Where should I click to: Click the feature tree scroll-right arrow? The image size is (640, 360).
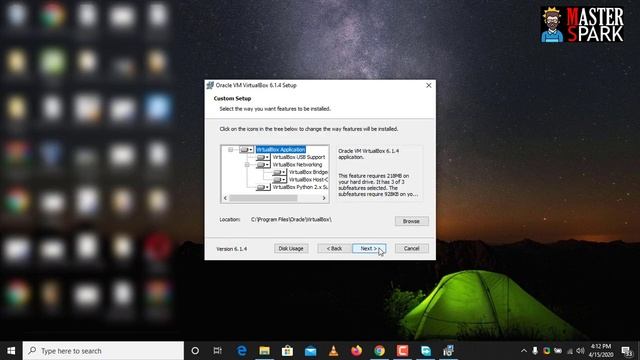(x=324, y=198)
